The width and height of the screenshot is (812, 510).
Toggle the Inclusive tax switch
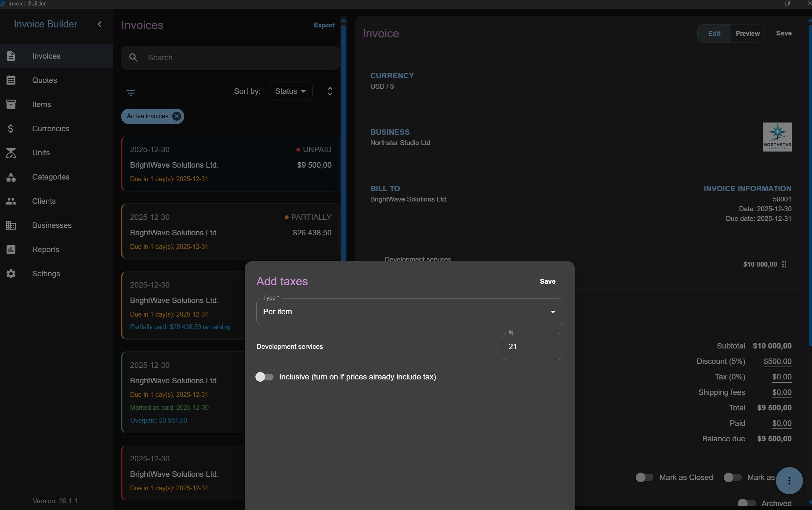click(x=264, y=377)
